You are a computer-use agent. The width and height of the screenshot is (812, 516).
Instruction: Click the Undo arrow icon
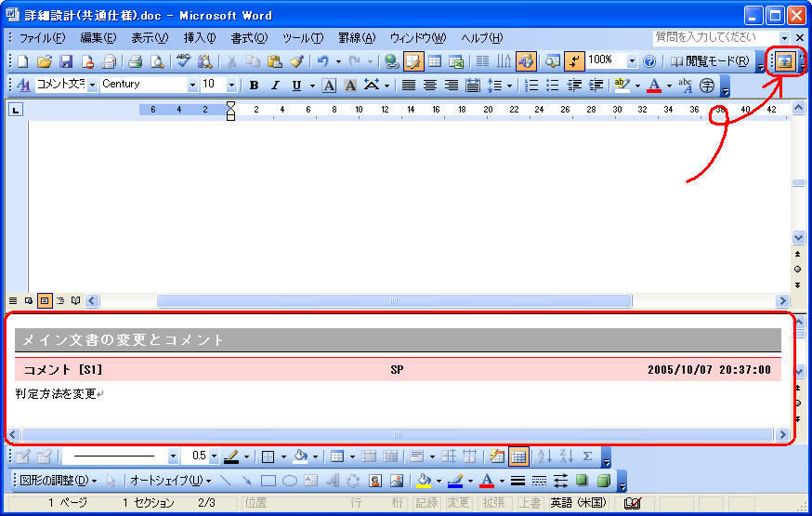click(x=321, y=61)
